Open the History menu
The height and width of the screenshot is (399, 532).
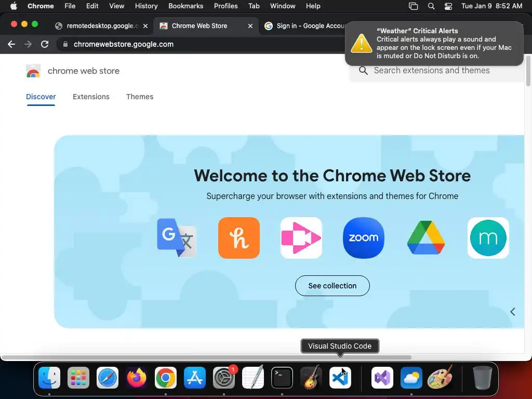pyautogui.click(x=146, y=6)
